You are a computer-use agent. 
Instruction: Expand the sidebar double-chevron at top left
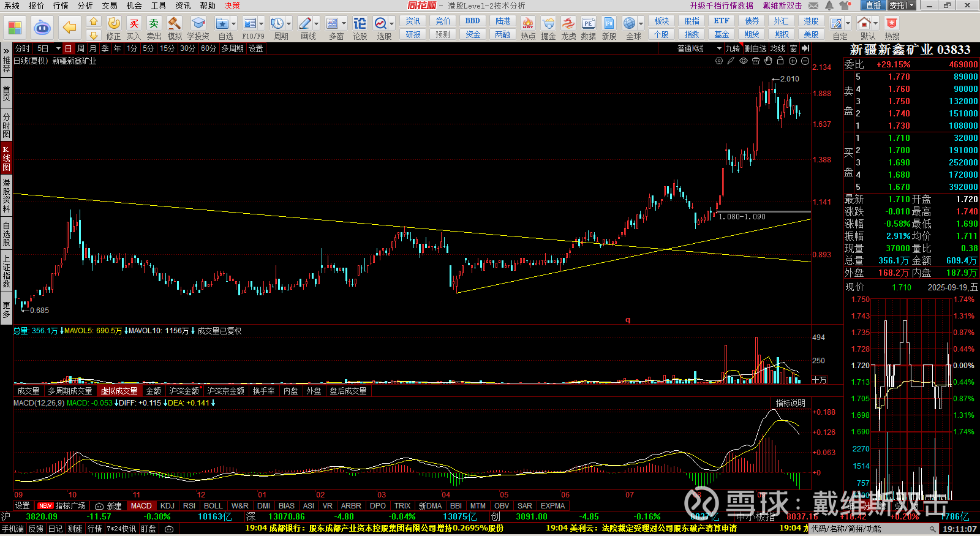(x=6, y=50)
